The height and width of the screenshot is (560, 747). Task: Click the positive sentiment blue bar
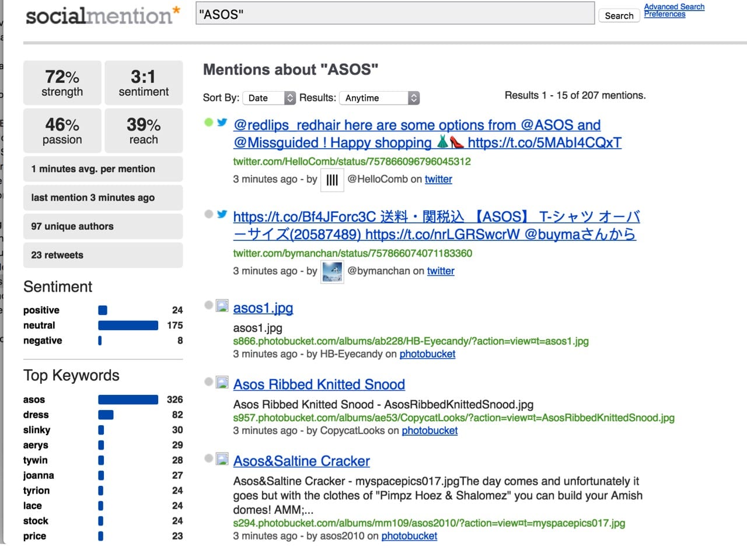tap(103, 310)
